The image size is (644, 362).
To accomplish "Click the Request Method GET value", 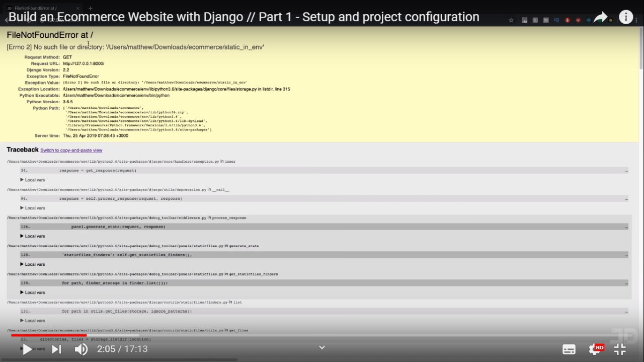I will click(x=67, y=57).
